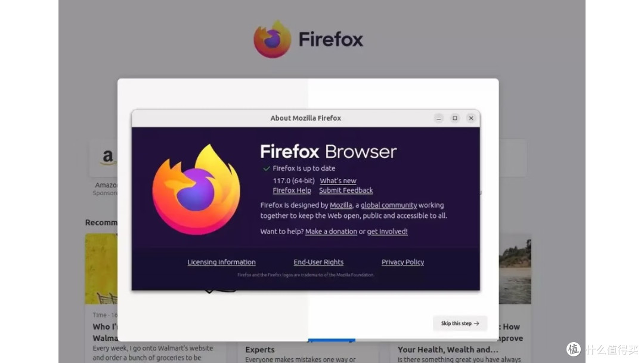Click the 'About Mozilla Firefox' title bar text
Image resolution: width=644 pixels, height=363 pixels.
pos(305,118)
